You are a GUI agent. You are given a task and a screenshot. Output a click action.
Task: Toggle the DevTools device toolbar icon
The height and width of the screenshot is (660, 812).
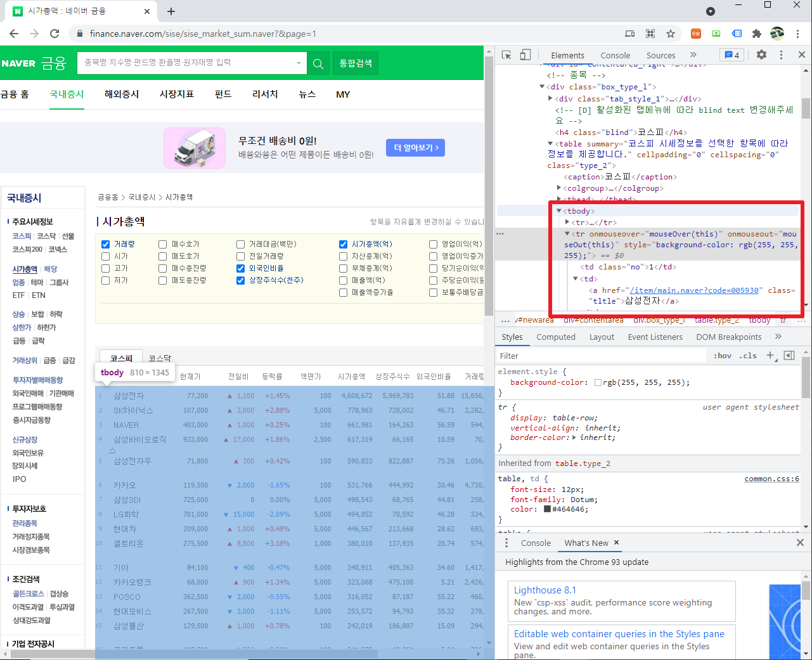525,55
